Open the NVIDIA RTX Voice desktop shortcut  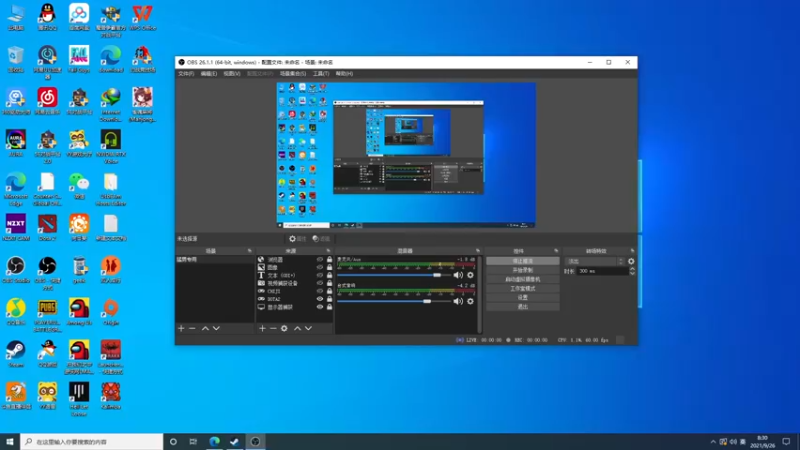tap(111, 146)
